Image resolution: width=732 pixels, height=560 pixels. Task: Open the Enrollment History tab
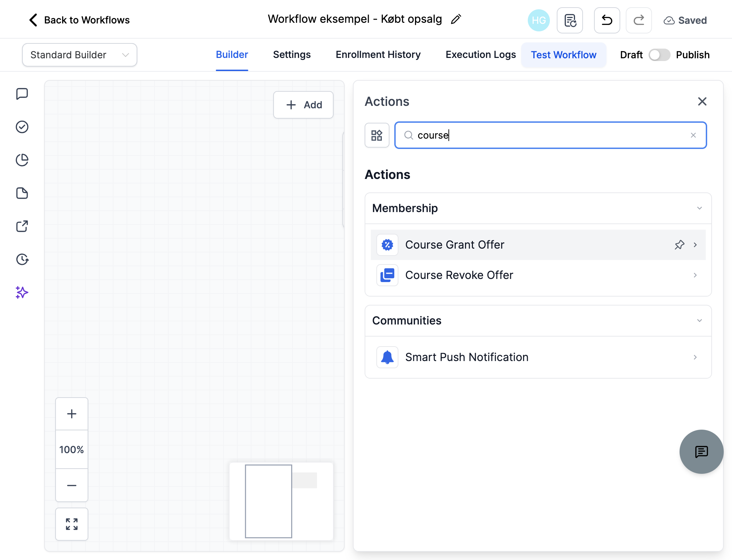click(378, 55)
